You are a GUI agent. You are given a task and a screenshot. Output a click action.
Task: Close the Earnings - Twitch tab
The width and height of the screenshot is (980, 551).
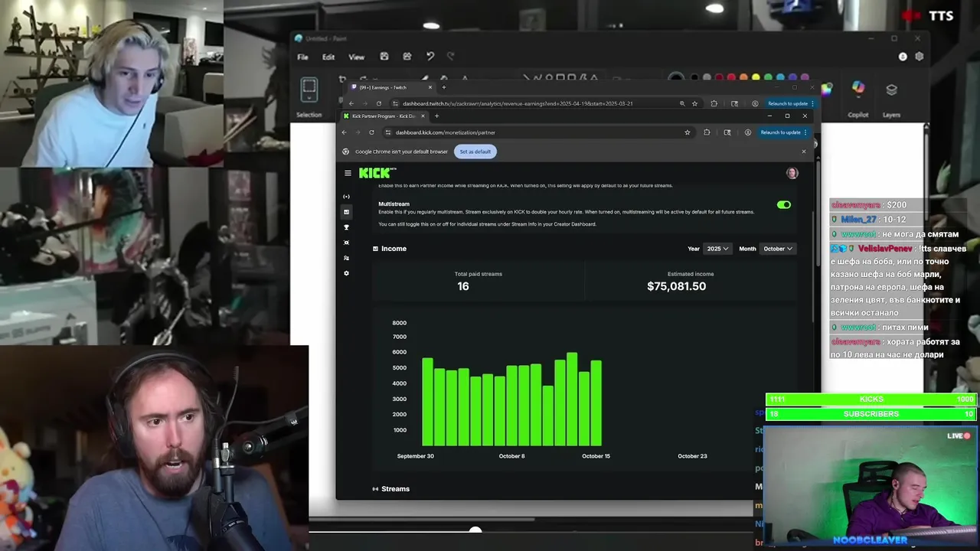click(430, 87)
